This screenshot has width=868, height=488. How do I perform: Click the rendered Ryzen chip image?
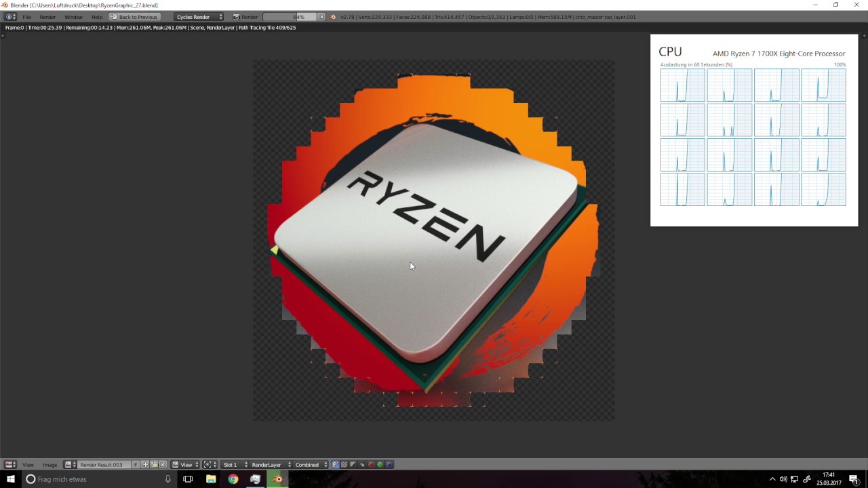click(x=434, y=240)
